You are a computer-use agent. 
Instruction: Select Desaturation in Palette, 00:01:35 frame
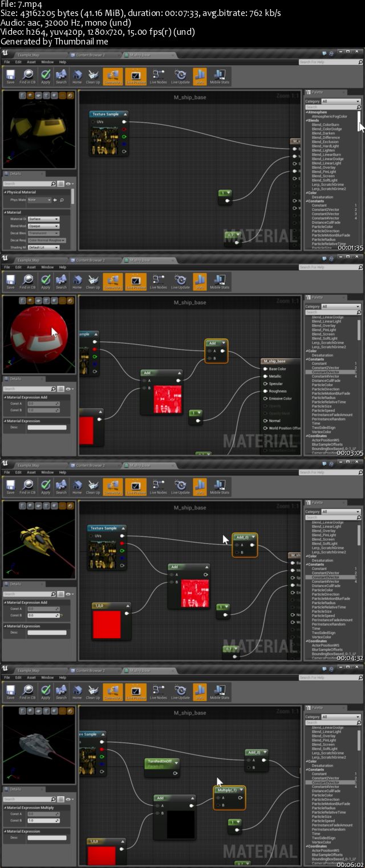coord(323,197)
